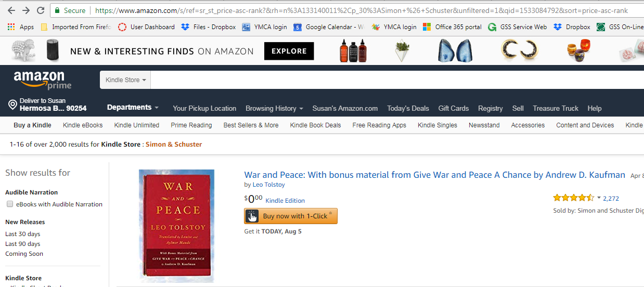Open the War and Peace title link
The image size is (644, 287).
tap(434, 175)
